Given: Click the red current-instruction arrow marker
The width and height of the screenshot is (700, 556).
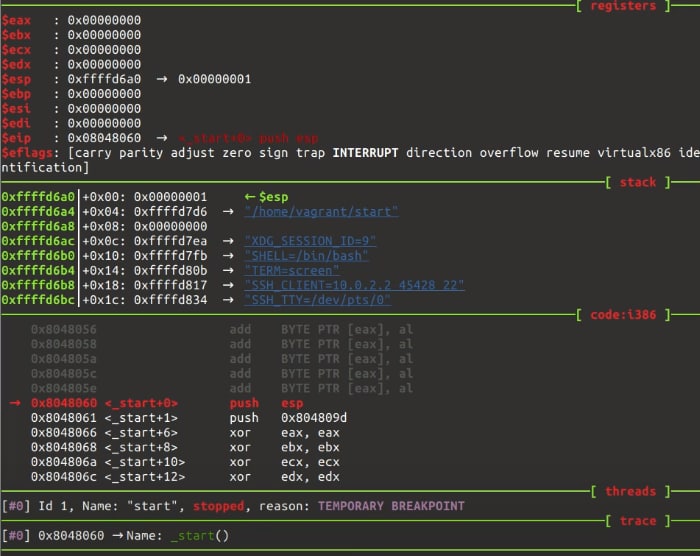Looking at the screenshot, I should 15,403.
